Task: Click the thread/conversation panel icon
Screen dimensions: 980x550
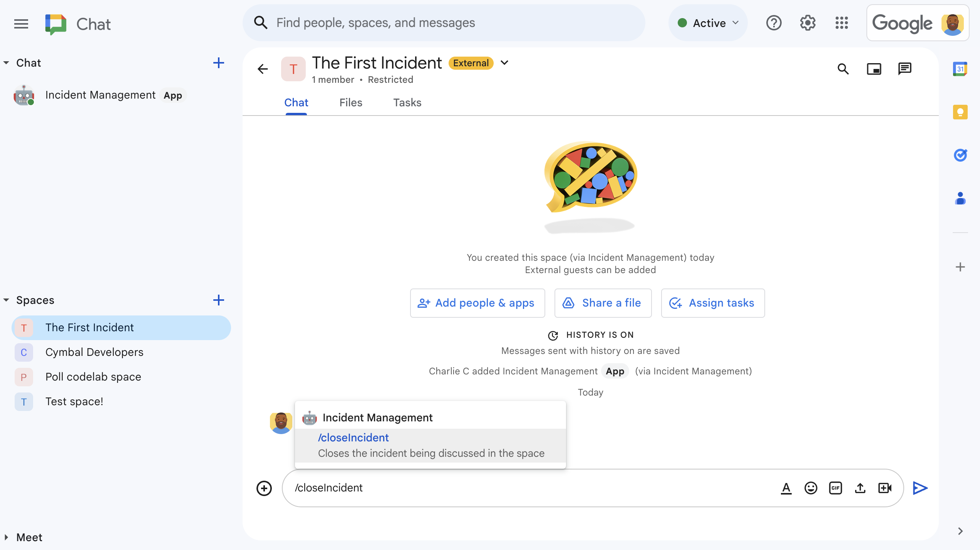Action: tap(905, 68)
